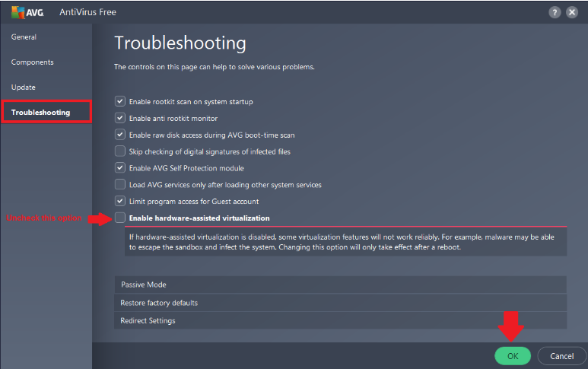Open the help question mark icon
588x369 pixels.
pos(555,12)
